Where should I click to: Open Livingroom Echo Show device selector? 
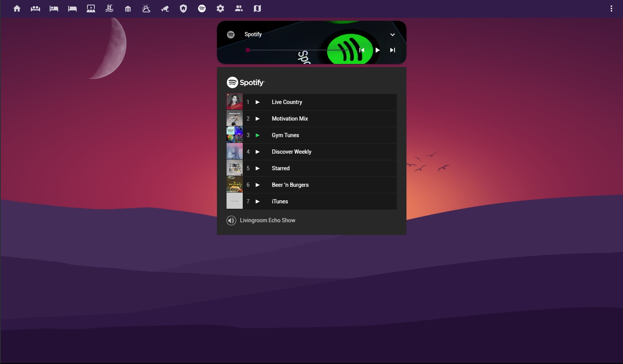pyautogui.click(x=268, y=220)
